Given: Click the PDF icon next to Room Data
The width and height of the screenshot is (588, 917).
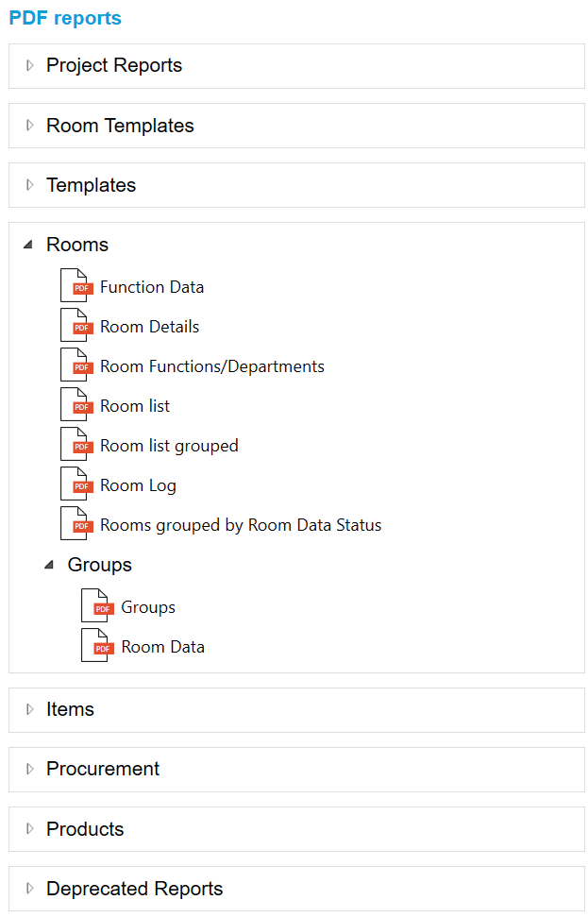Looking at the screenshot, I should tap(97, 645).
